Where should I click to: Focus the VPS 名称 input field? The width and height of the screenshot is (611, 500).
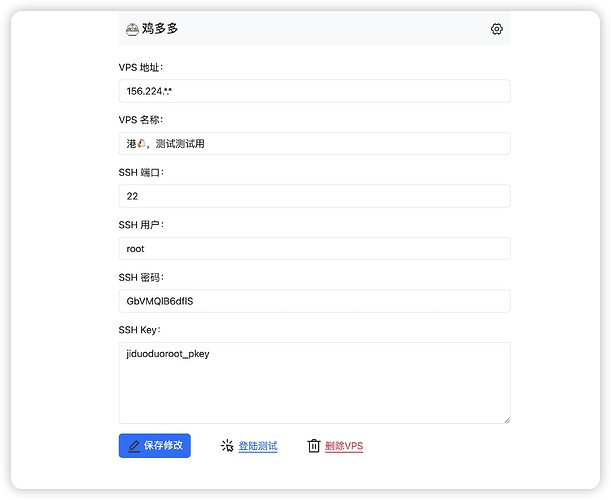(x=314, y=143)
